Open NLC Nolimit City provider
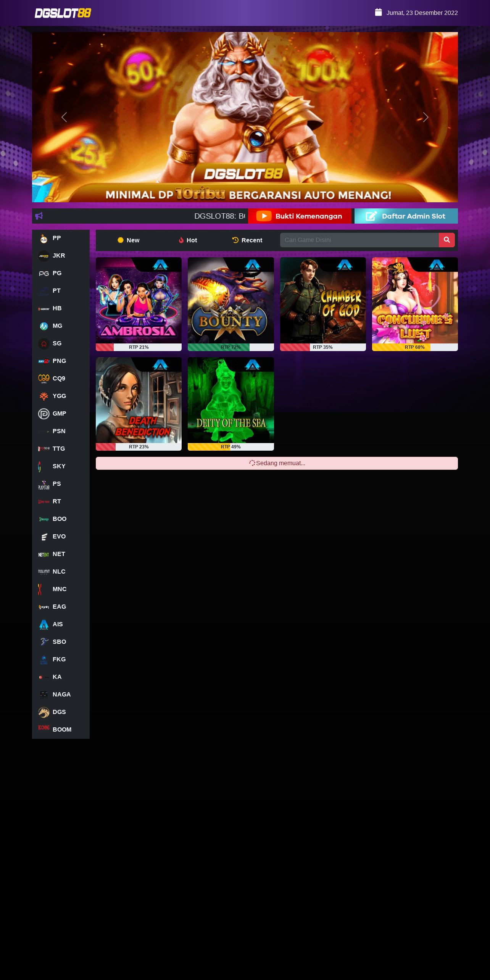 click(61, 572)
